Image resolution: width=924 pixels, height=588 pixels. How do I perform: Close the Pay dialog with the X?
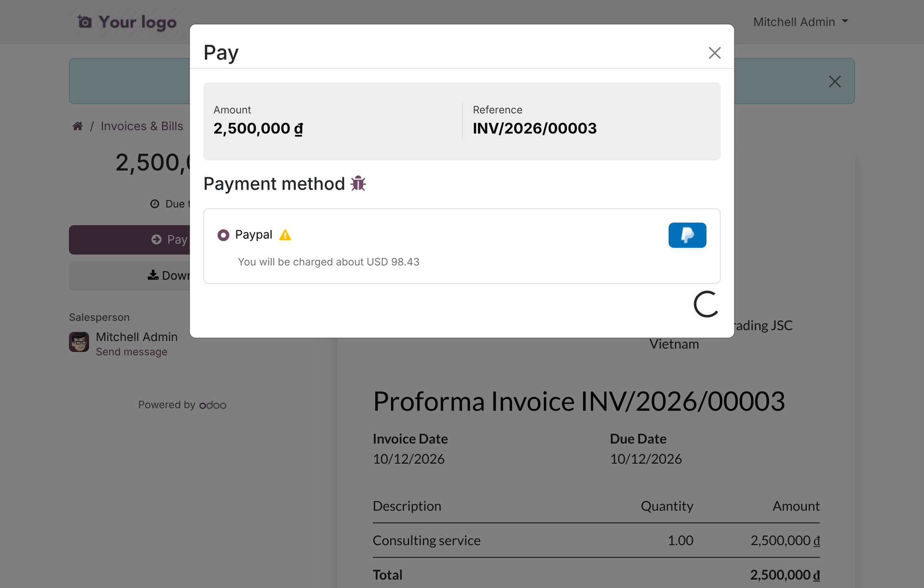click(714, 53)
